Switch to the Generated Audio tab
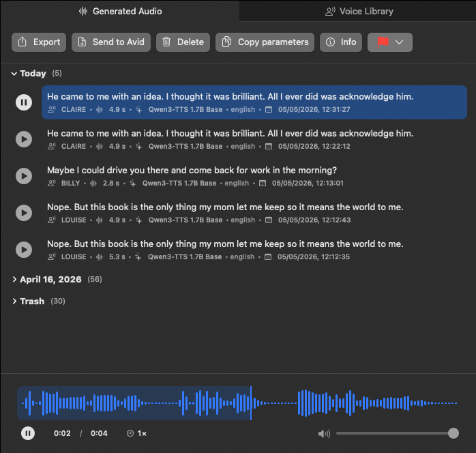Screen dimensions: 476x453 click(120, 11)
